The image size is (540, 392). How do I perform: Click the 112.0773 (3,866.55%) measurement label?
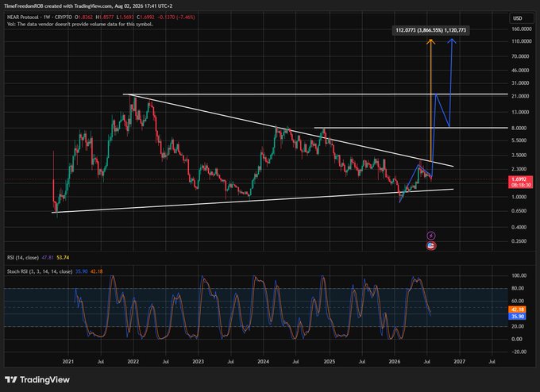(431, 30)
